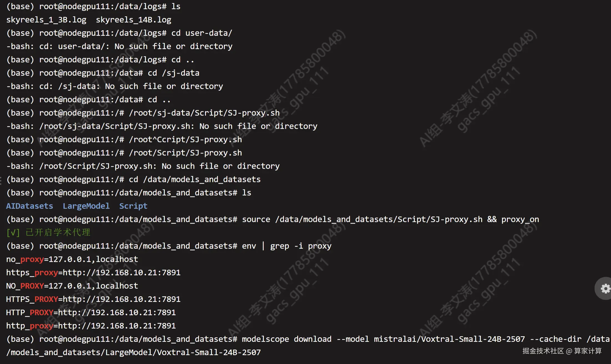This screenshot has width=611, height=364.
Task: Click the skyreels_14B.log filename
Action: coord(133,20)
